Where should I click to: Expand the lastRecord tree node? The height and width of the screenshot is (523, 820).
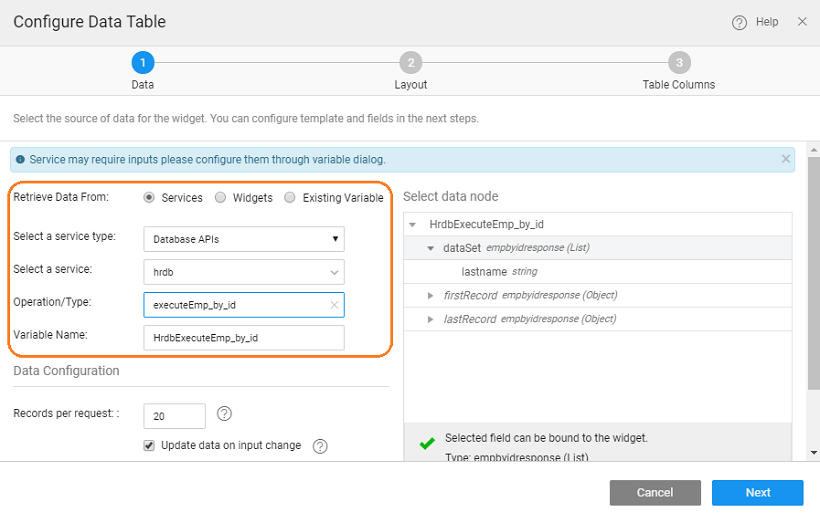tap(431, 319)
